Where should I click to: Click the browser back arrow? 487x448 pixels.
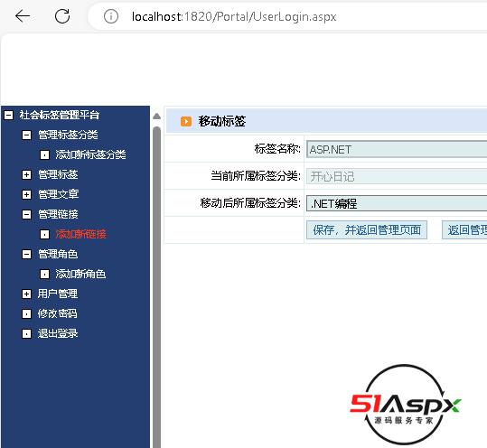(23, 16)
